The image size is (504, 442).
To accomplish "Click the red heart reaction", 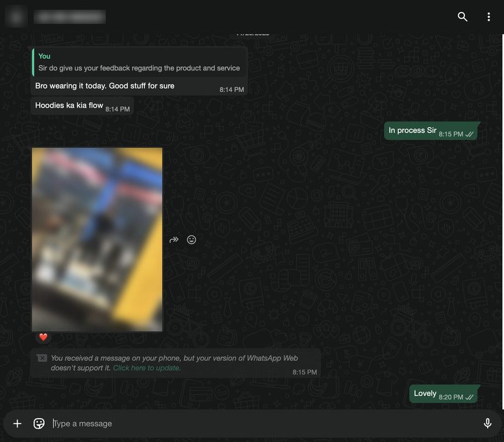I will pos(43,337).
